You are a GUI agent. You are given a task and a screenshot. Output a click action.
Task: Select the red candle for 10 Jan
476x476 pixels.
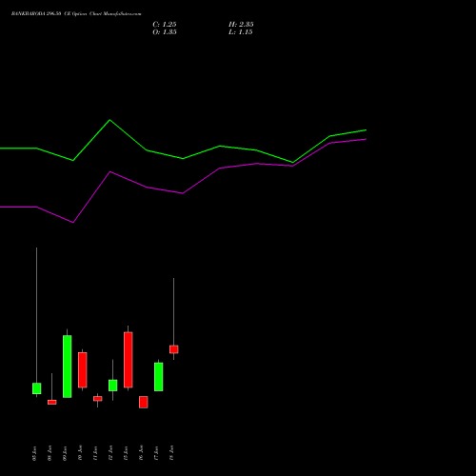click(x=83, y=370)
